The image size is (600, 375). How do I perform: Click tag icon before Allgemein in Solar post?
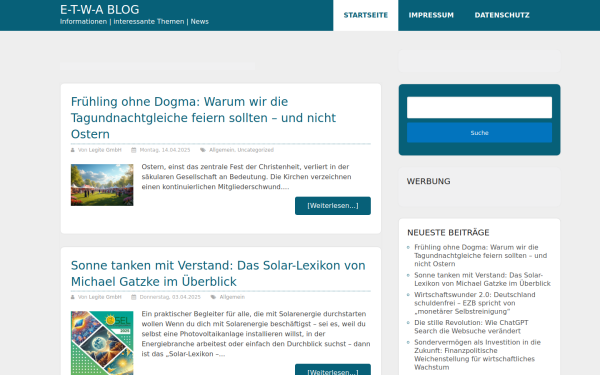click(x=213, y=297)
